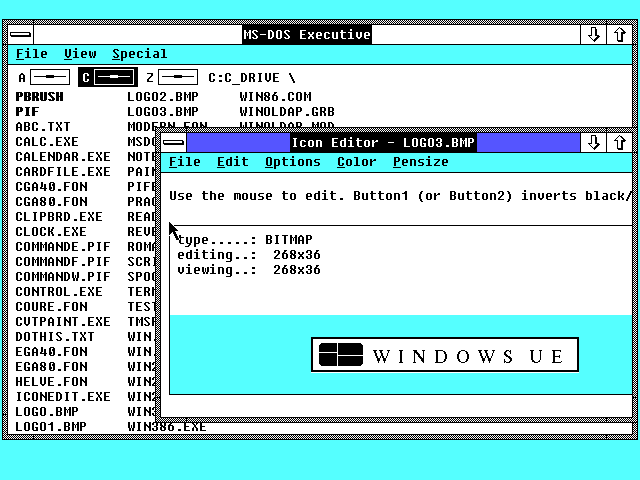Maximize MS-DOS Executive with up arrow

click(620, 35)
